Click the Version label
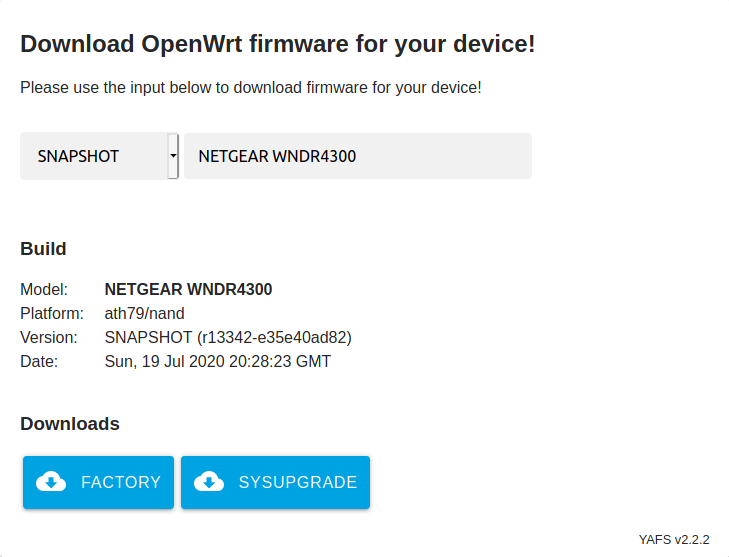This screenshot has height=557, width=729. point(49,337)
